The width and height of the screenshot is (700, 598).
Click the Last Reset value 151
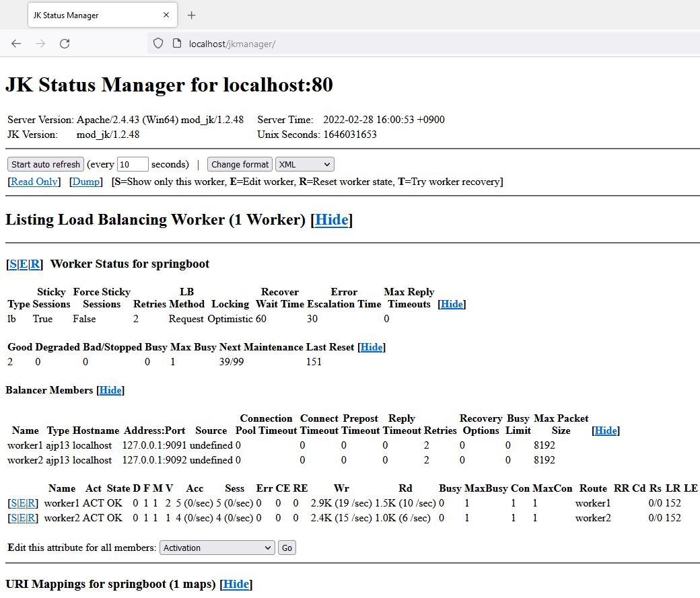[314, 362]
